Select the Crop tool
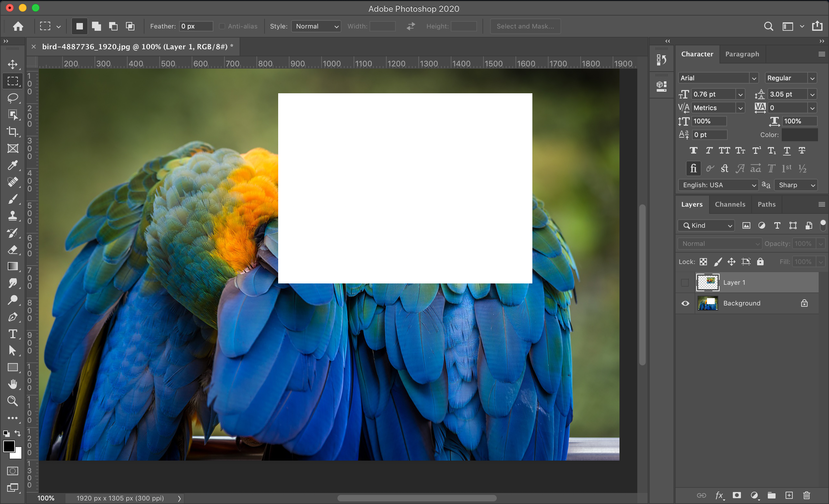The image size is (829, 504). click(x=13, y=132)
